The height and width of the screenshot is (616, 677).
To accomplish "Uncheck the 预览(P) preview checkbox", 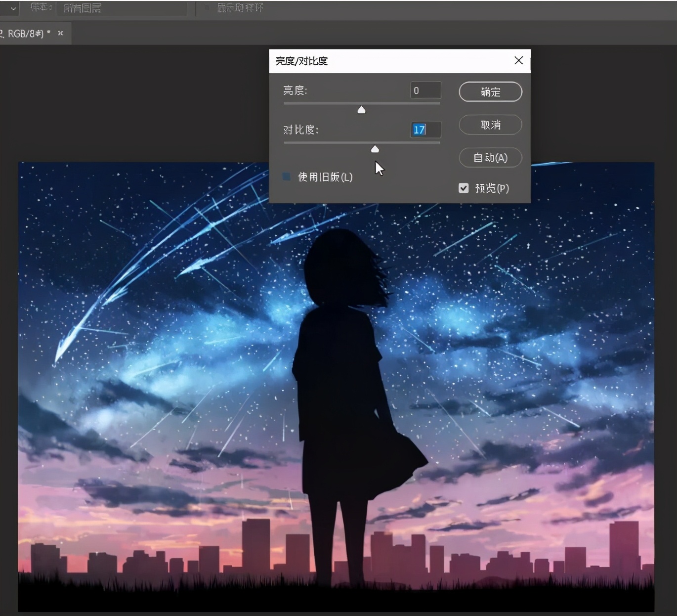I will [464, 188].
